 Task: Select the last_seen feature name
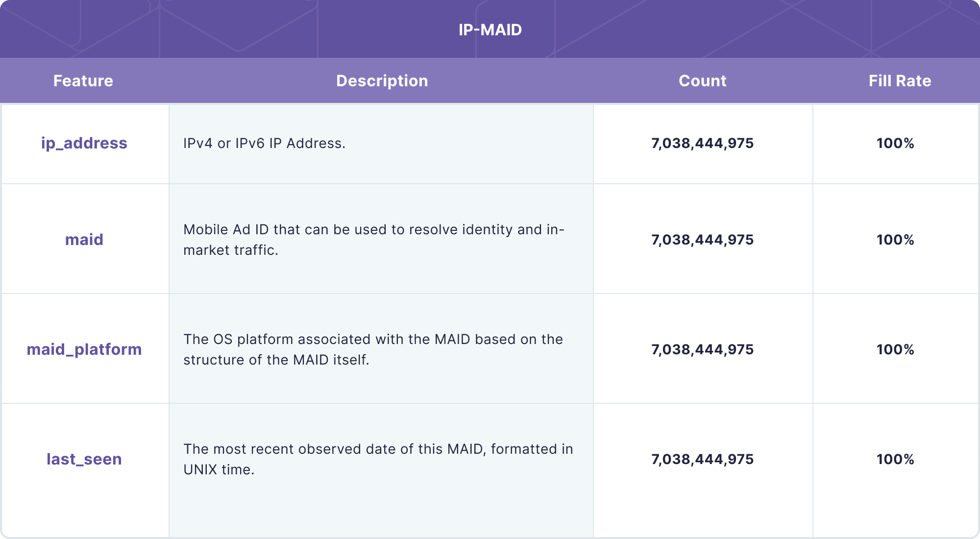tap(84, 459)
